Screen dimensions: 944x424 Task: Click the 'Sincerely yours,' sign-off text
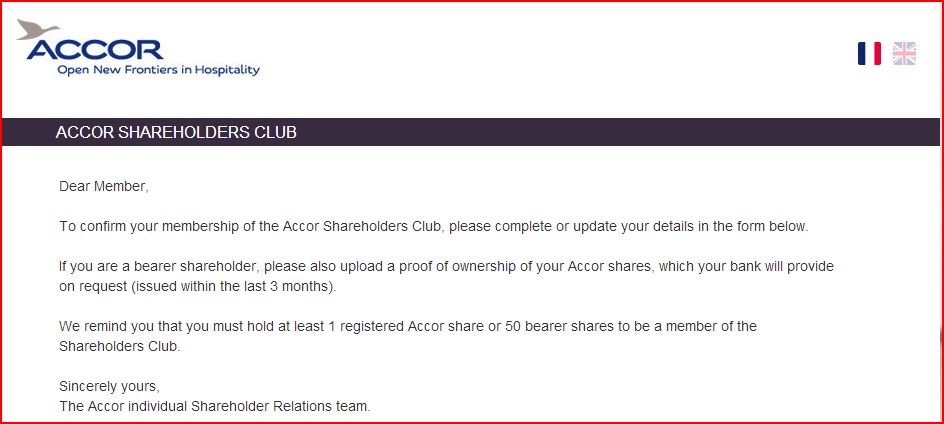(109, 386)
